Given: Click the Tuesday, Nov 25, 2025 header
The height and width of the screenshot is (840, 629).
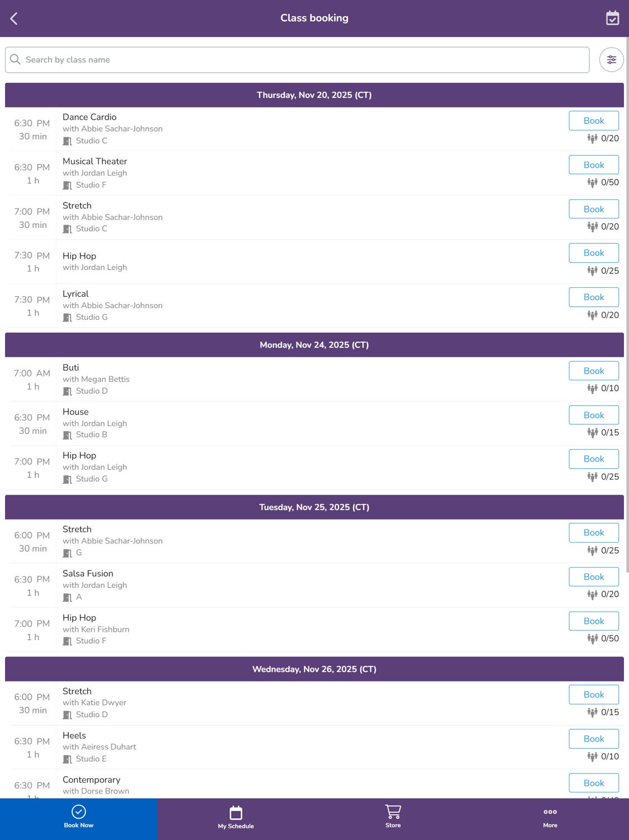Looking at the screenshot, I should point(314,507).
